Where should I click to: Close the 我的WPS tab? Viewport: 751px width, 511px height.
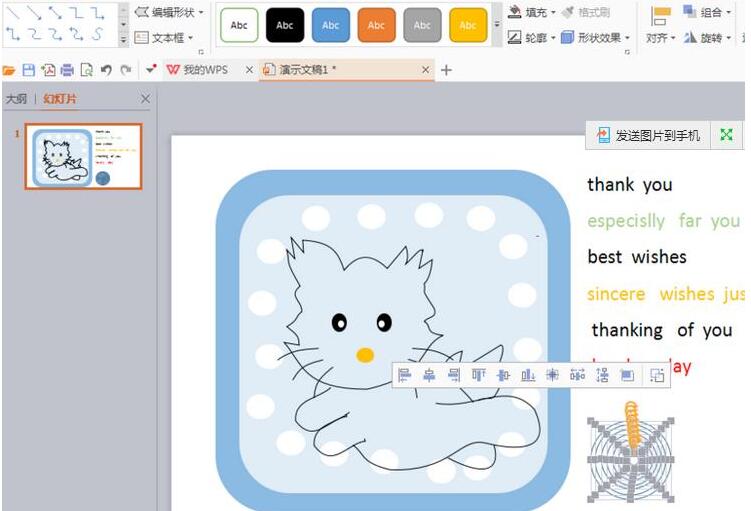click(x=249, y=70)
